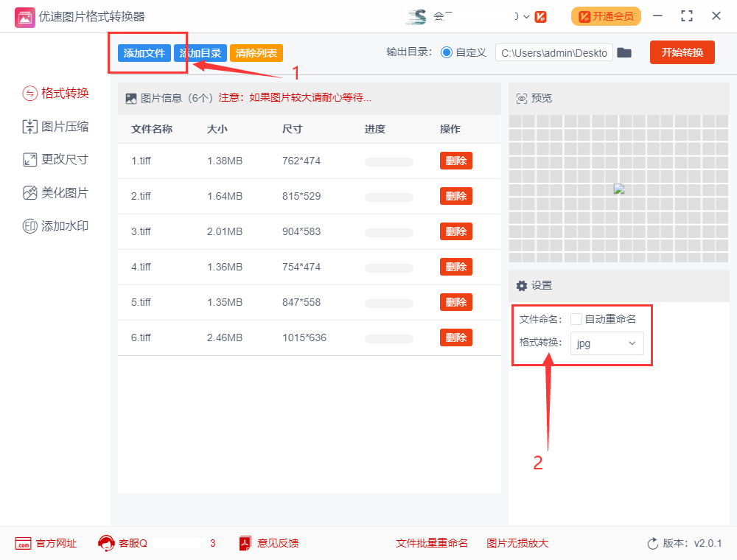Viewport: 737px width, 560px height.
Task: Open the 添加水印 watermark tool
Action: [x=55, y=226]
